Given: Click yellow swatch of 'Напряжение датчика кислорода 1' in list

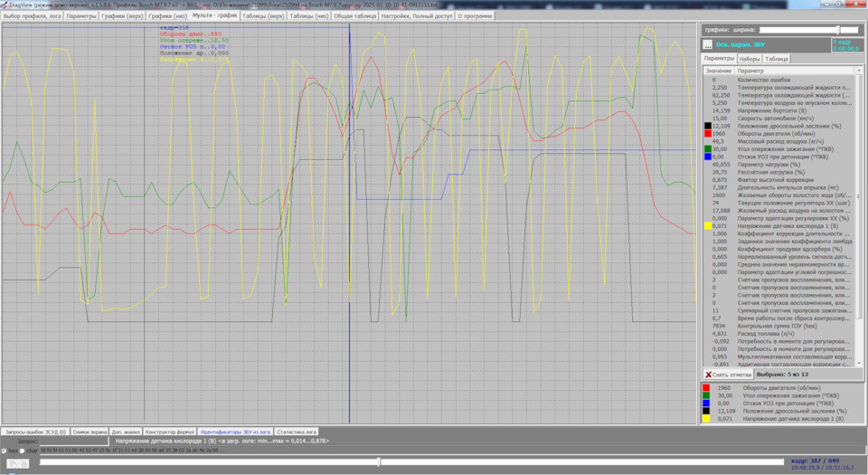Looking at the screenshot, I should click(707, 226).
